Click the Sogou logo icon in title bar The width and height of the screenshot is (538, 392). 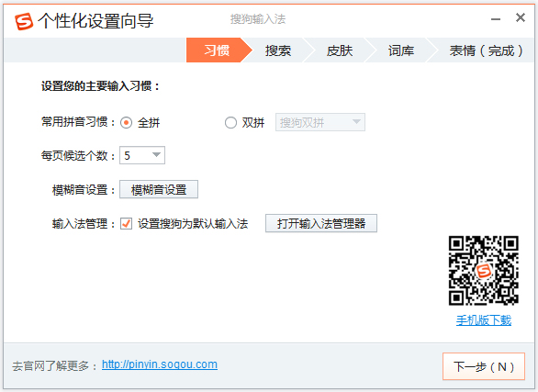(24, 21)
